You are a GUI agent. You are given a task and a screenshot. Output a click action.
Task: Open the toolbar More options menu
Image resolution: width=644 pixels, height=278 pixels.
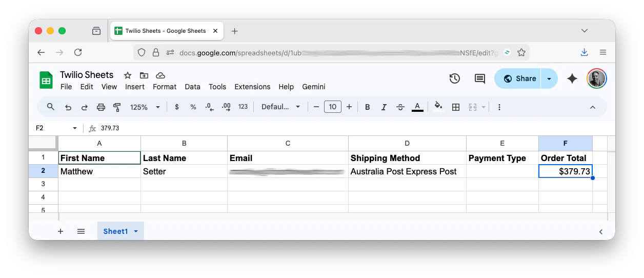pos(499,107)
